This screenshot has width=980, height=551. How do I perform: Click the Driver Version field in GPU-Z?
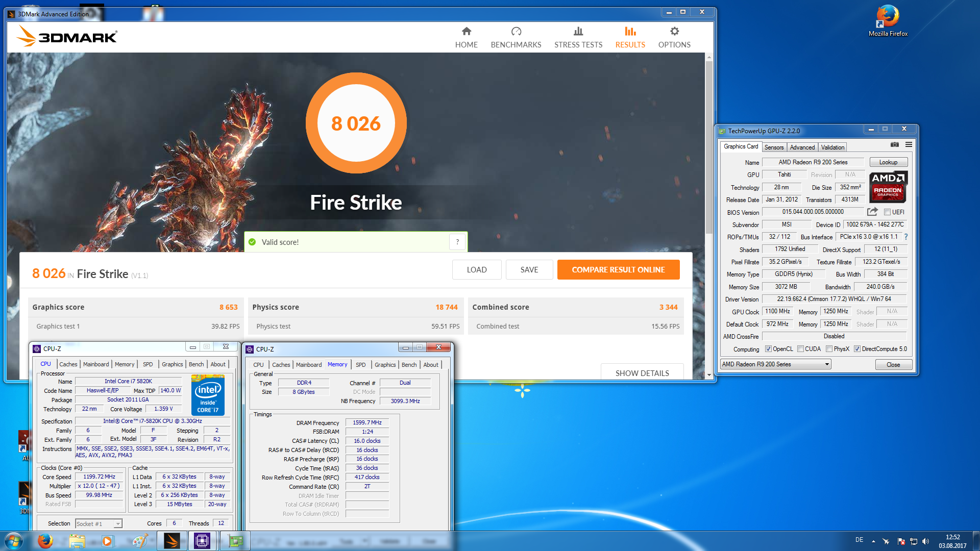pos(834,299)
